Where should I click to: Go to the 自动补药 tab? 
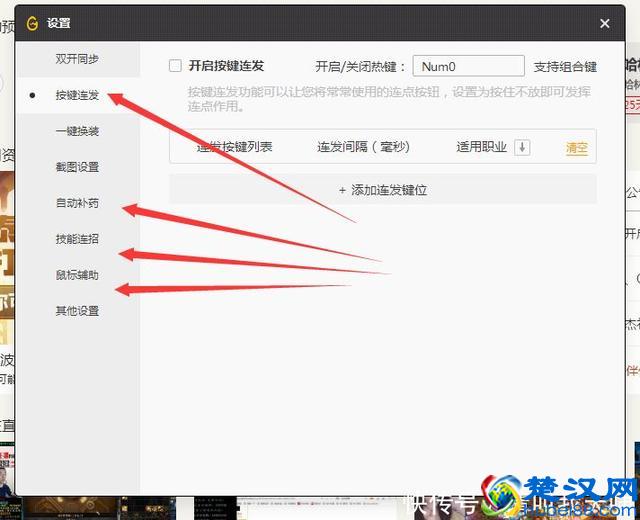tap(78, 203)
